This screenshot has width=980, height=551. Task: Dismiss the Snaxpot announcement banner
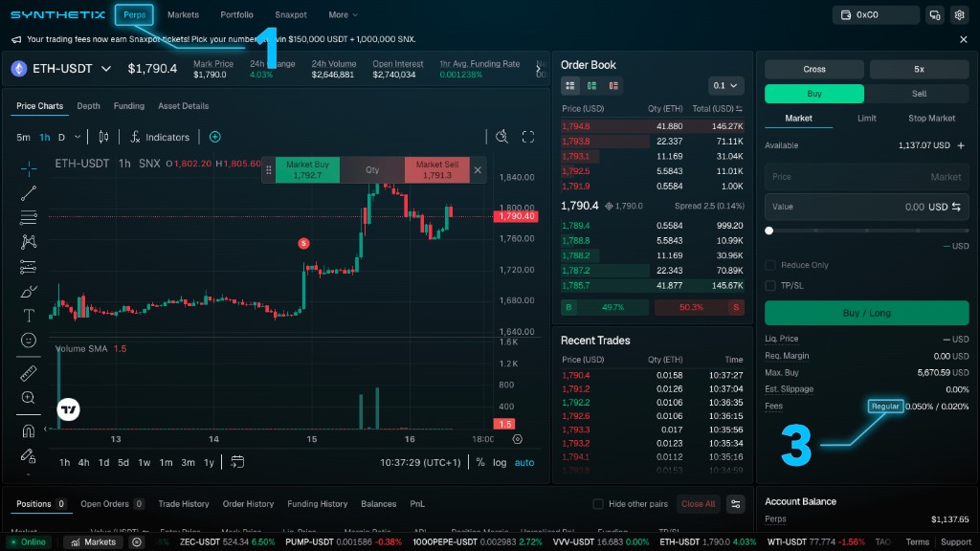(x=963, y=39)
